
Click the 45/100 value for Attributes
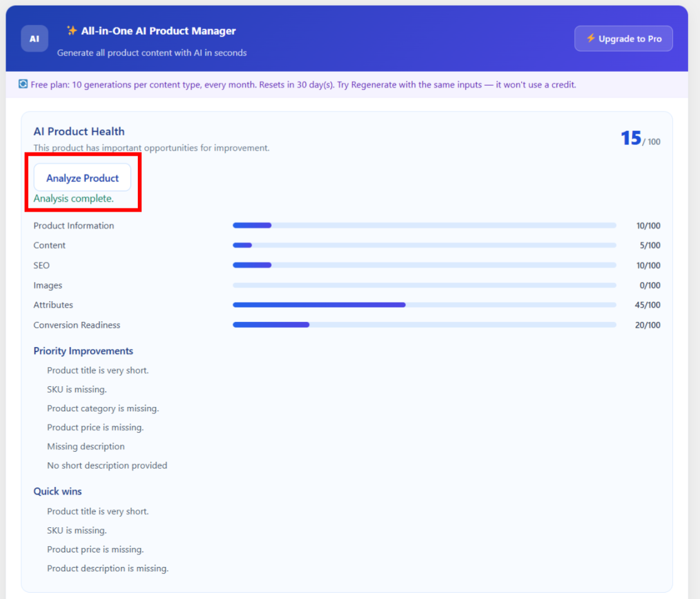coord(648,305)
